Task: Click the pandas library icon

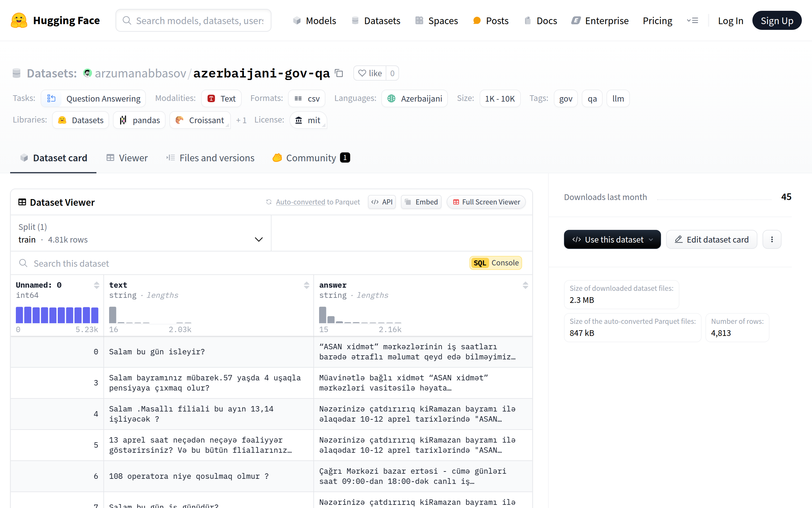Action: point(123,120)
